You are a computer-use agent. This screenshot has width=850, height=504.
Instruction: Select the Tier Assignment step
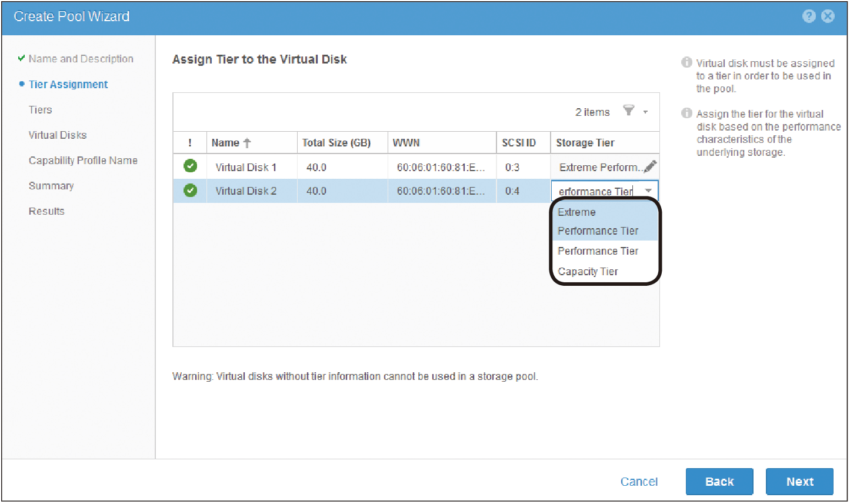[x=68, y=84]
